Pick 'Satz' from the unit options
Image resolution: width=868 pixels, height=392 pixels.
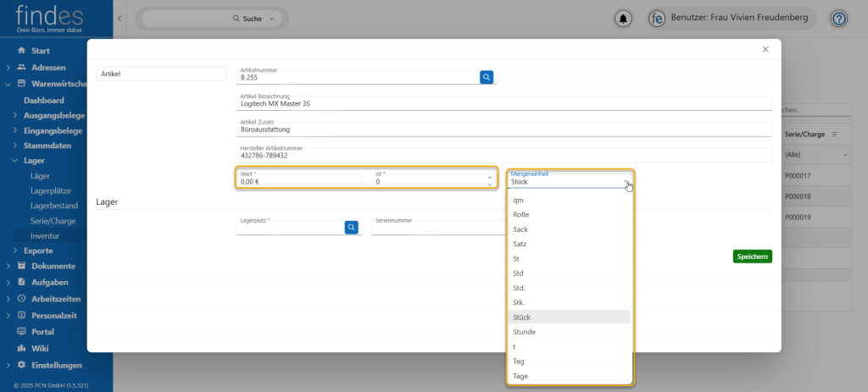coord(520,244)
